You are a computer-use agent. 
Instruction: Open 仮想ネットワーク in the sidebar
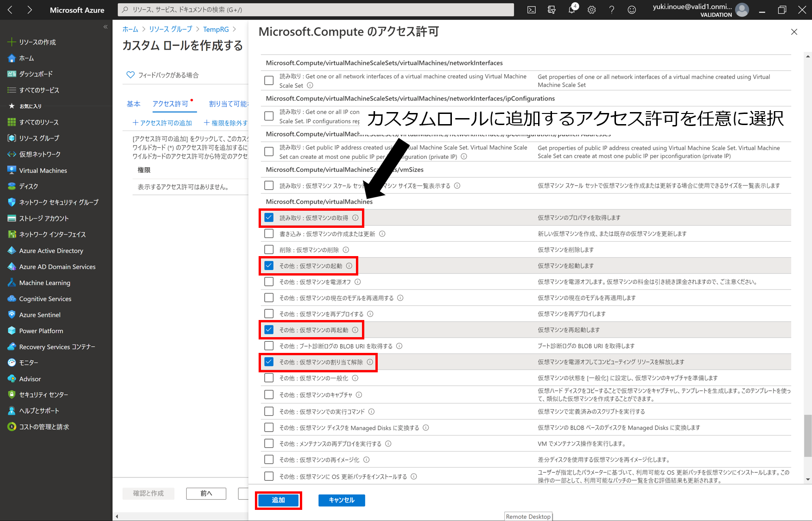40,154
